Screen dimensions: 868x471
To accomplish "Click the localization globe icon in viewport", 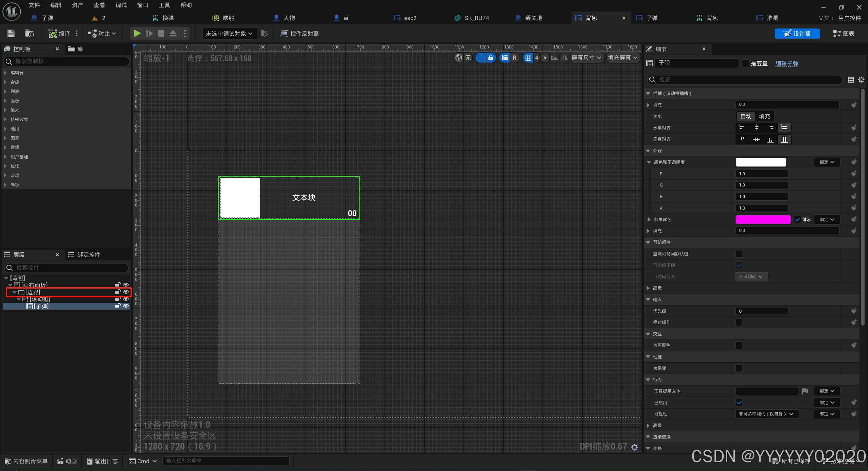I will [458, 58].
